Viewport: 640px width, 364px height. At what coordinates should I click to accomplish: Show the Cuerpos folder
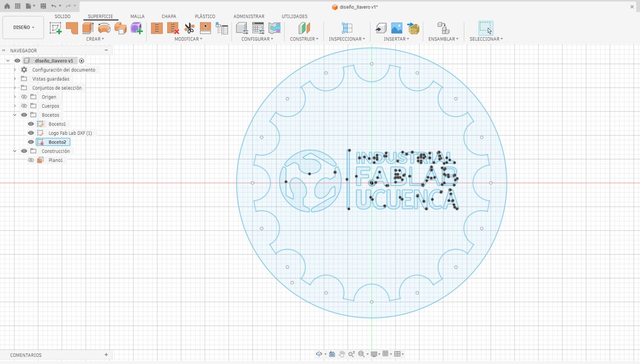24,106
